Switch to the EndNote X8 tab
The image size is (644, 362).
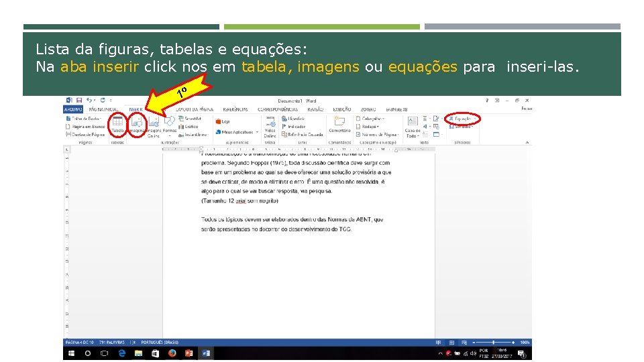tap(396, 109)
